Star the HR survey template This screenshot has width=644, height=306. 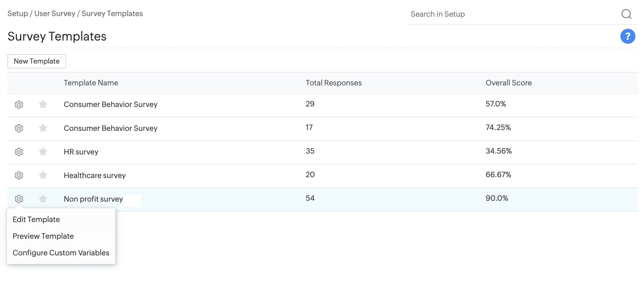tap(43, 152)
